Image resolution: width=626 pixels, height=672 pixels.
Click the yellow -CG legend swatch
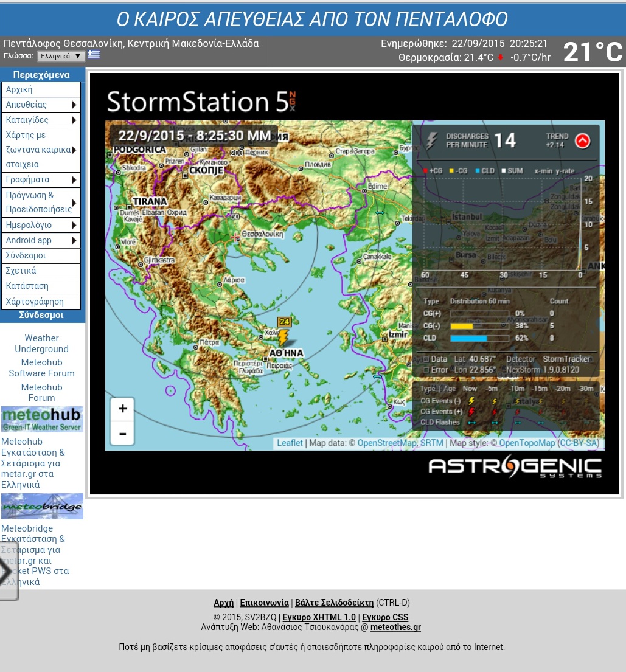pyautogui.click(x=451, y=171)
